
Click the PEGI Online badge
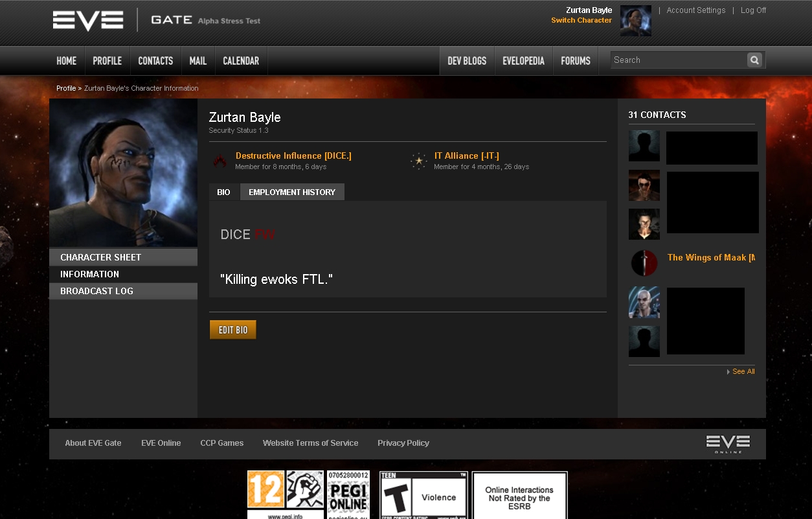click(x=348, y=494)
